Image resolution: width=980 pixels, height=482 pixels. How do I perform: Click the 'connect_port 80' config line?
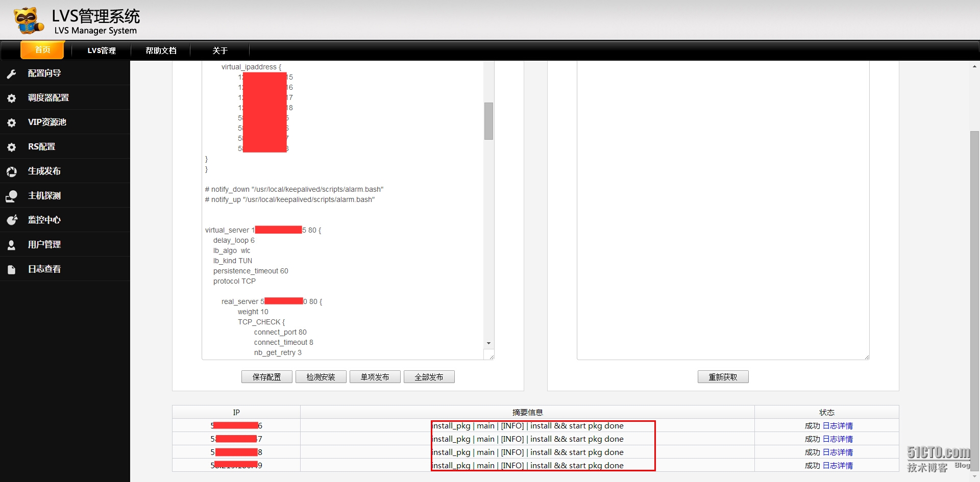(280, 332)
